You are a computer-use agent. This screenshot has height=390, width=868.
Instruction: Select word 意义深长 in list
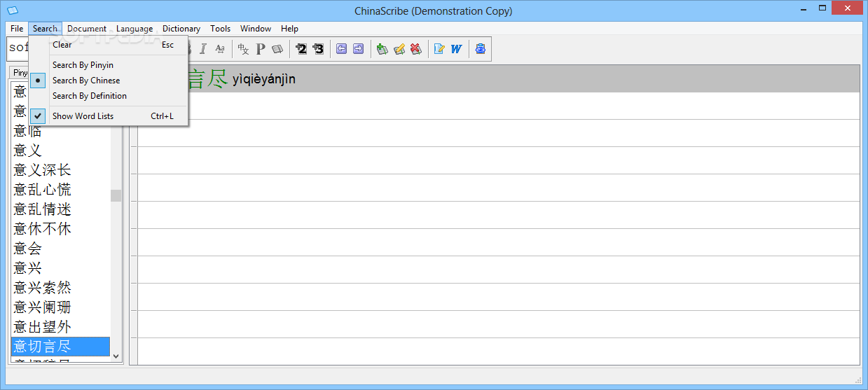pyautogui.click(x=60, y=170)
